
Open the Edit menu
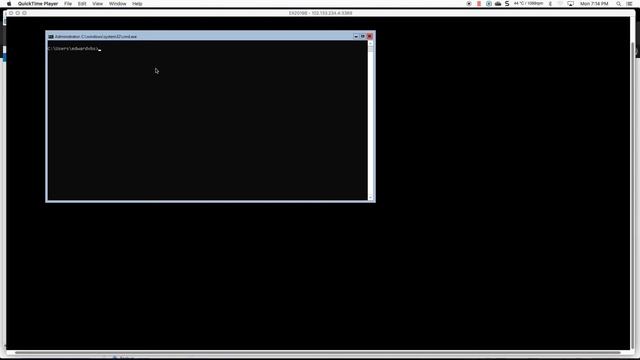pos(82,4)
